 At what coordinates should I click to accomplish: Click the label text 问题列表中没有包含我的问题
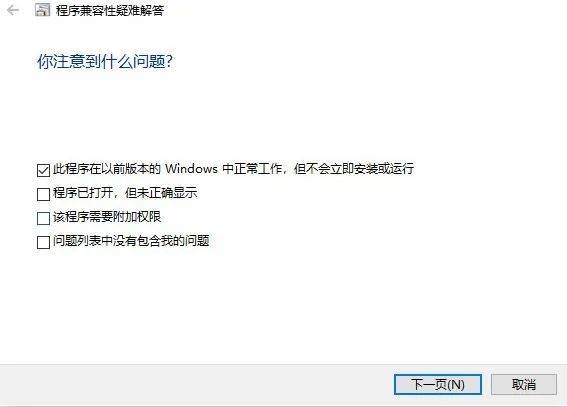pyautogui.click(x=131, y=241)
